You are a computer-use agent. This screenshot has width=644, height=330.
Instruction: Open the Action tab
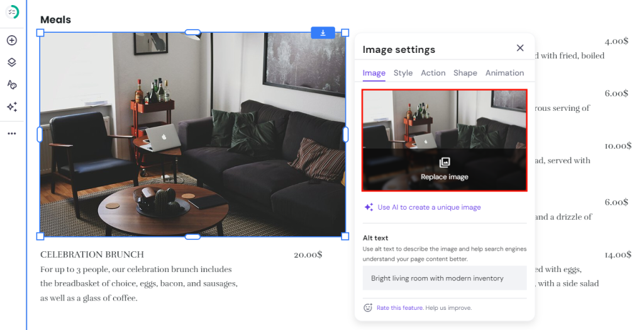click(433, 73)
